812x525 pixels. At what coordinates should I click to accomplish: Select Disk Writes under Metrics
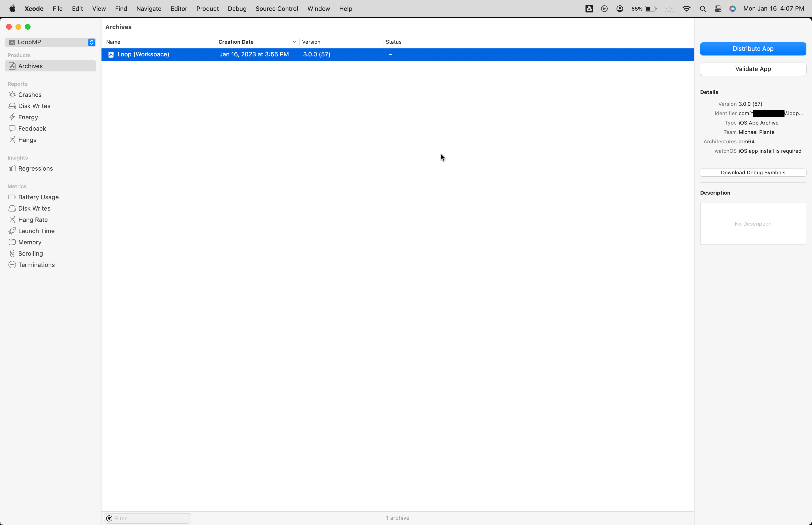pyautogui.click(x=51, y=208)
